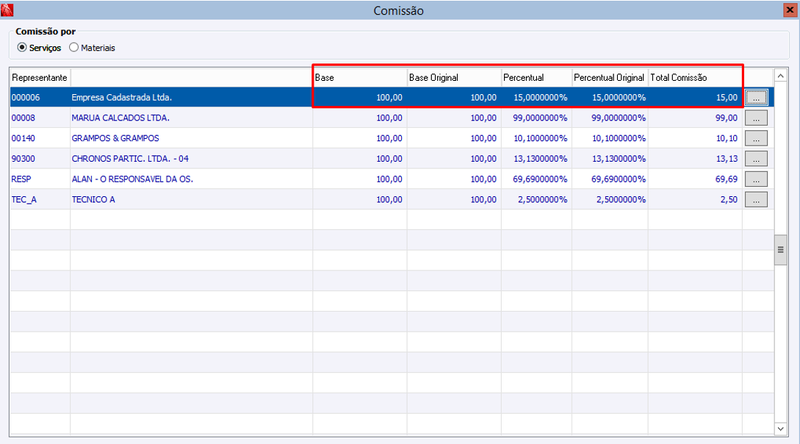
Task: Click Total Comissão value 13,13
Action: coord(727,159)
